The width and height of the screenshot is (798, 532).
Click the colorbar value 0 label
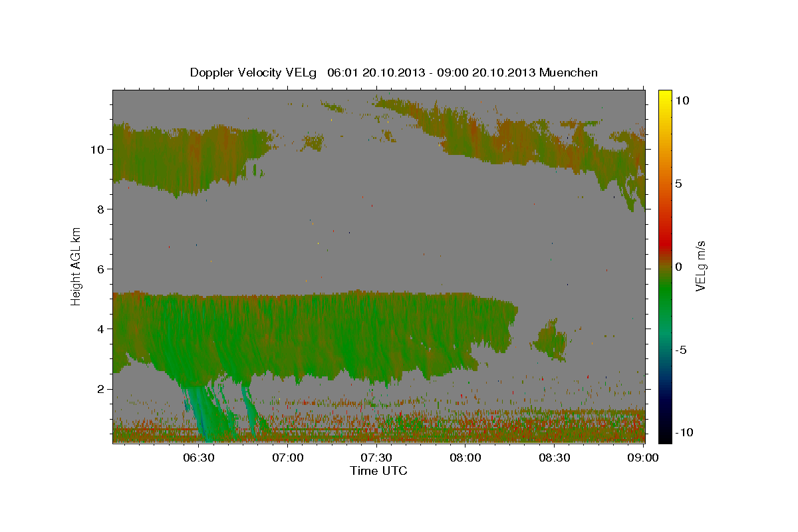tap(678, 267)
